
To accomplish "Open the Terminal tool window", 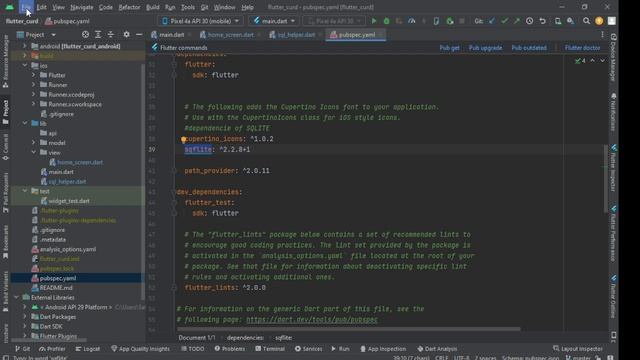I will pyautogui.click(x=270, y=349).
